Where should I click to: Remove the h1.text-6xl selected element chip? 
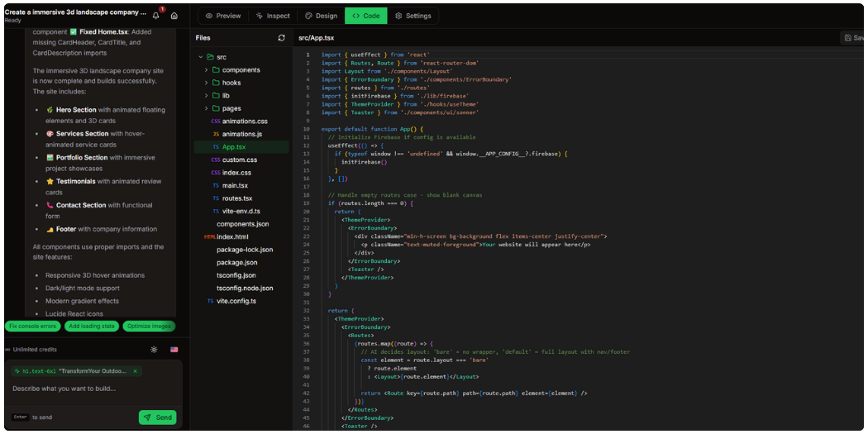[135, 371]
